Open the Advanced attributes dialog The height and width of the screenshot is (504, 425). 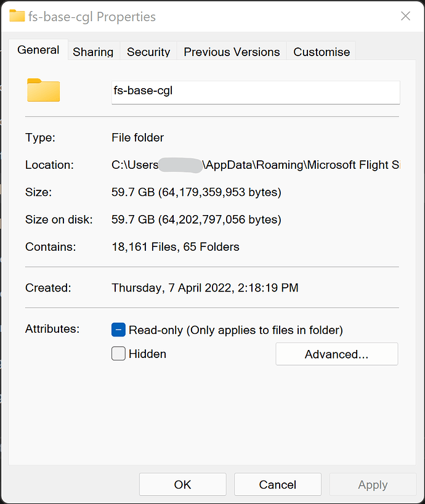coord(336,354)
